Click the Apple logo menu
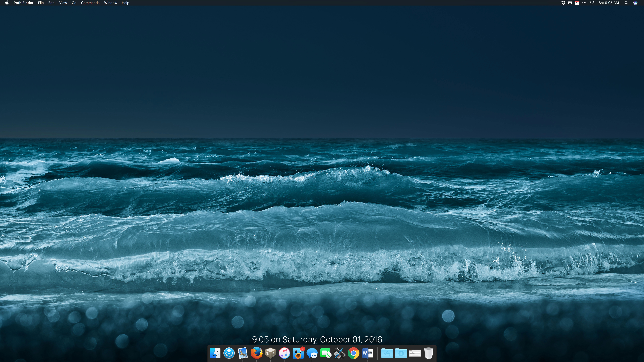The height and width of the screenshot is (362, 644). (7, 3)
